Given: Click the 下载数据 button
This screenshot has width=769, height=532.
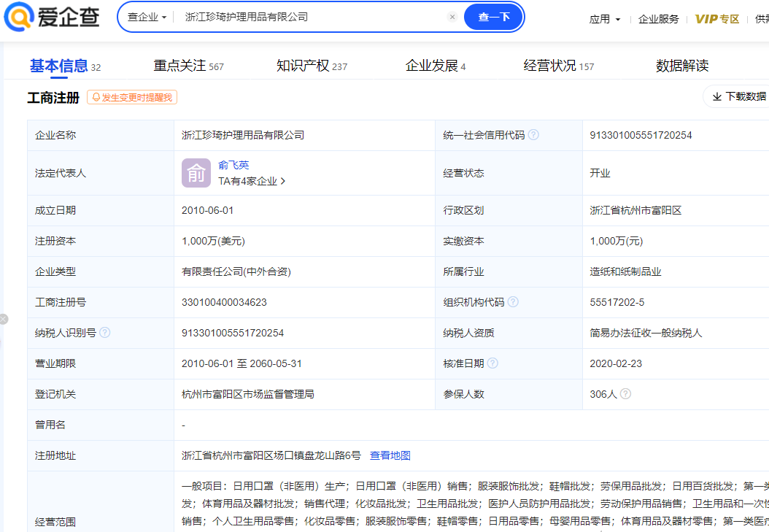Looking at the screenshot, I should (738, 96).
